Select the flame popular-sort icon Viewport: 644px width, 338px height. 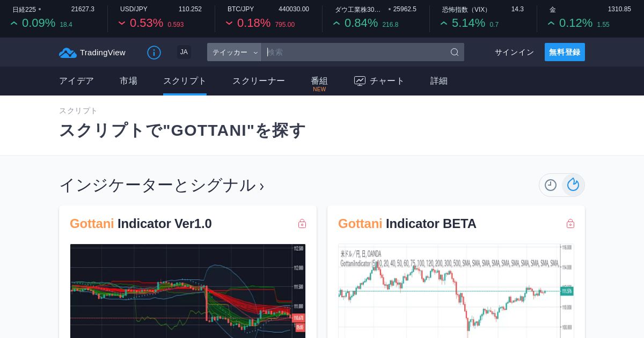point(573,185)
